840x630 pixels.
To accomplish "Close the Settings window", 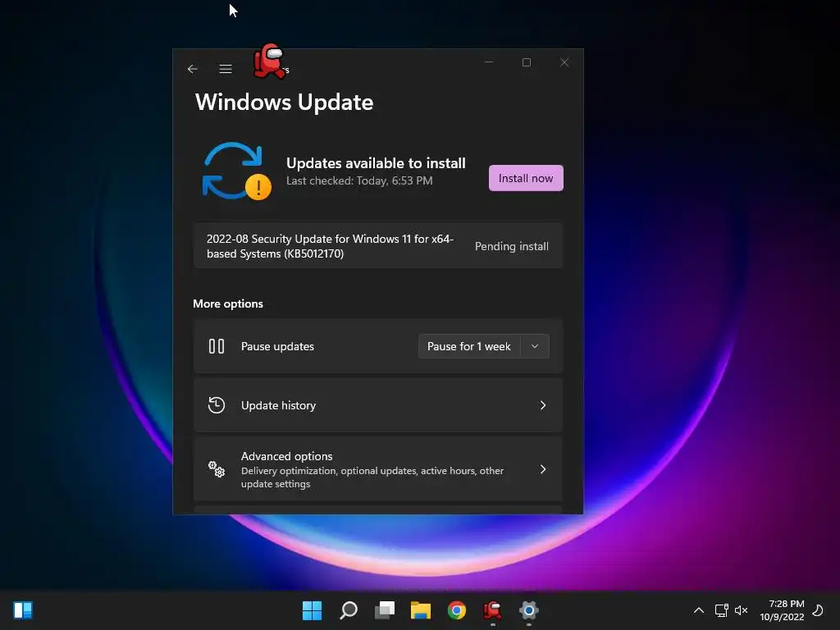I will point(564,62).
